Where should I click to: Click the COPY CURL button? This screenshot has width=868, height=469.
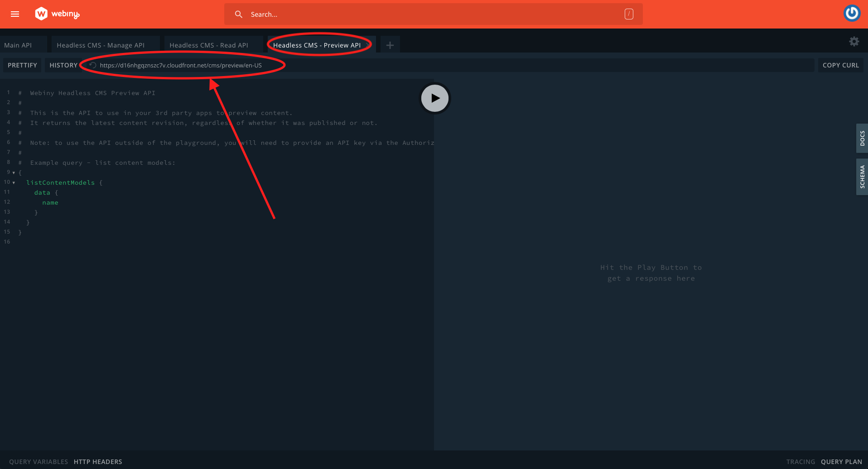click(840, 65)
